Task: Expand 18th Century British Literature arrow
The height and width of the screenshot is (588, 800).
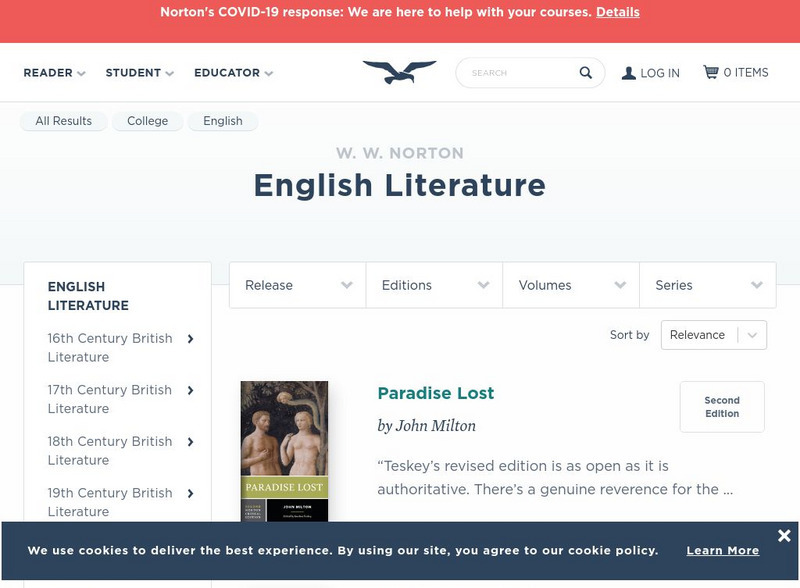Action: [190, 442]
